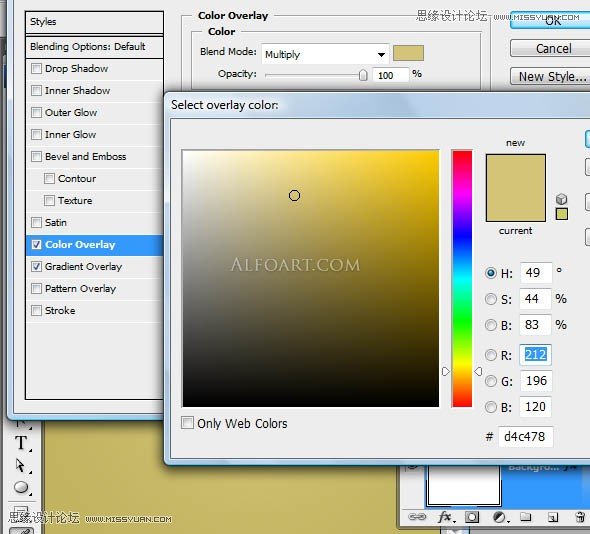Create a new layer icon
The image size is (590, 534).
pyautogui.click(x=552, y=517)
